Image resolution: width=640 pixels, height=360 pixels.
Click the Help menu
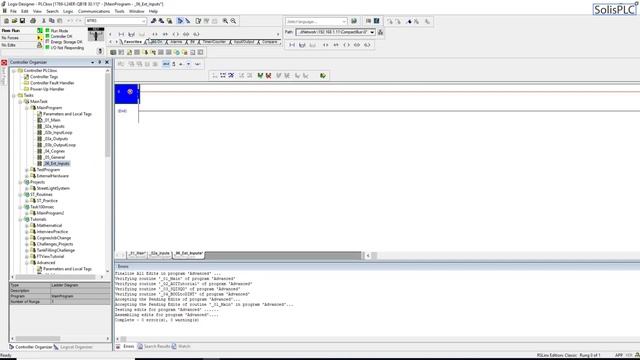[153, 11]
